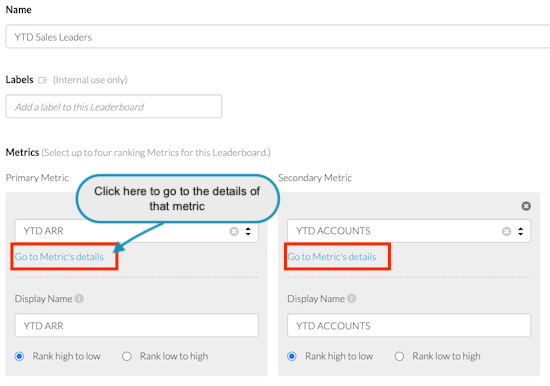The width and height of the screenshot is (550, 386).
Task: Focus the 'Add a label to this Leaderboard' field
Action: (x=114, y=106)
